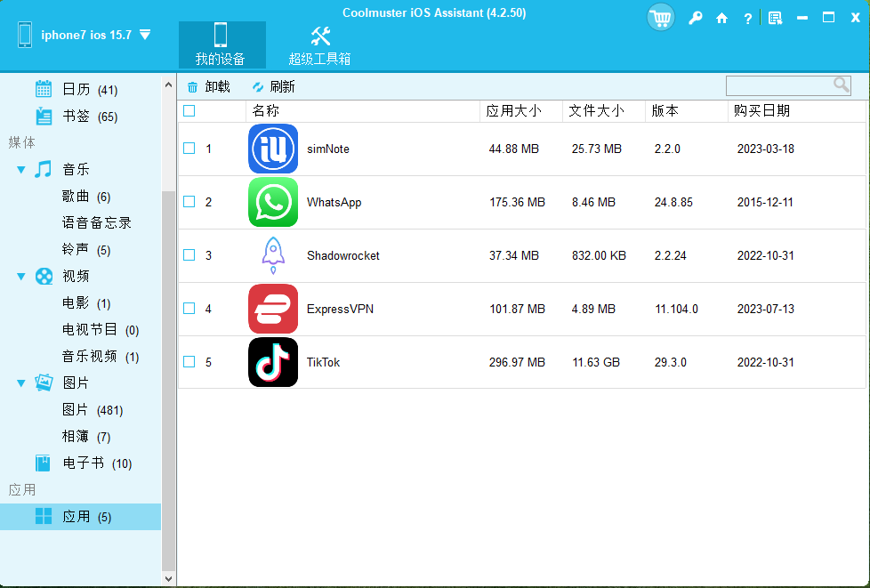Open 书签 (65) in the sidebar

(90, 117)
